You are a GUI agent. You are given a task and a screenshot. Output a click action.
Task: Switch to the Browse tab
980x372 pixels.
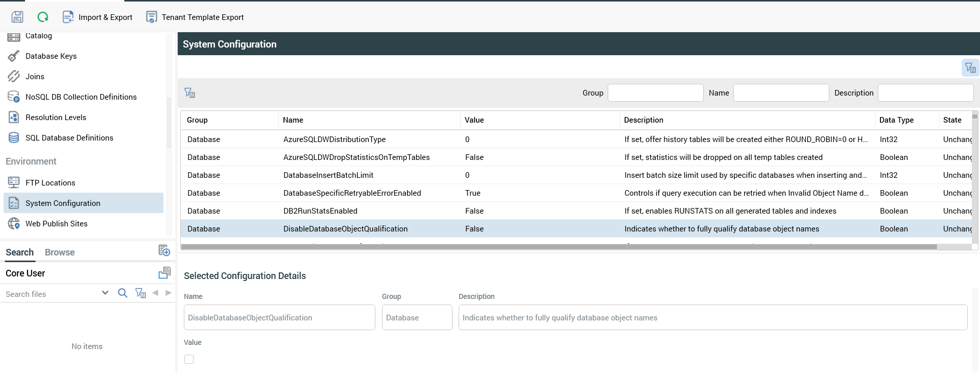pos(60,252)
